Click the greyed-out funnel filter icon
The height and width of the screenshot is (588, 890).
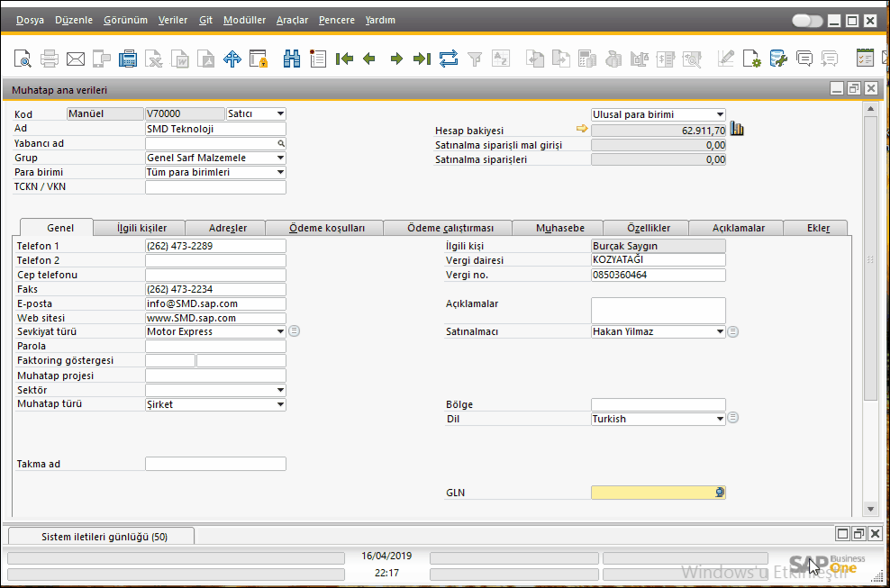click(x=475, y=59)
